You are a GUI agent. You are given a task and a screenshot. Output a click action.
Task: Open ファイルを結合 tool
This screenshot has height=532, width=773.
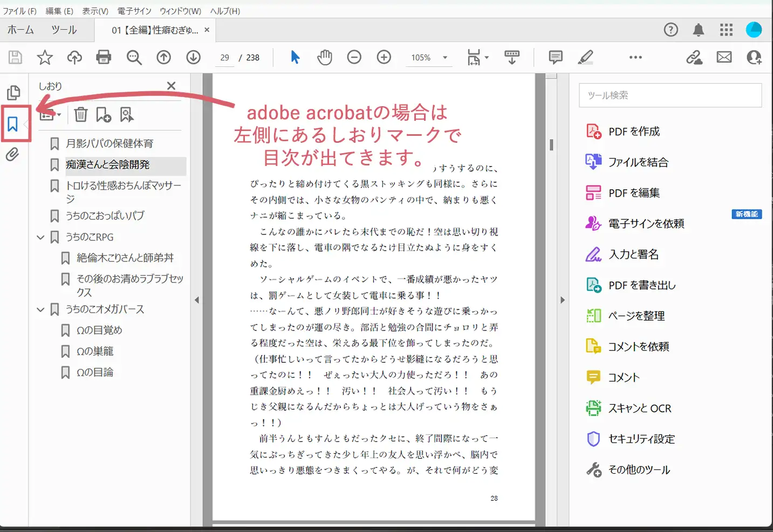[x=627, y=162]
